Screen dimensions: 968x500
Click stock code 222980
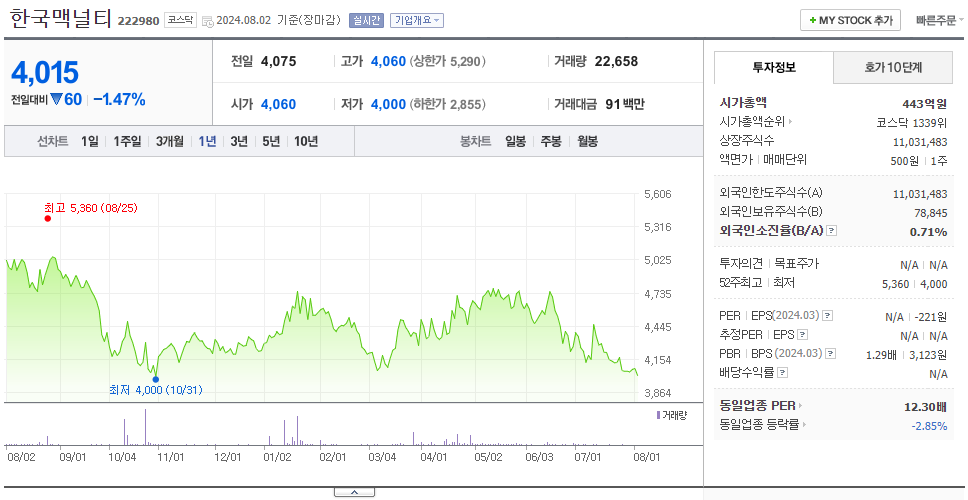tap(139, 21)
